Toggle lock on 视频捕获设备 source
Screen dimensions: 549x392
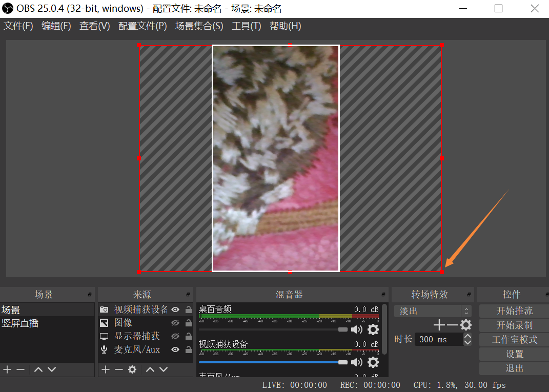pyautogui.click(x=188, y=310)
